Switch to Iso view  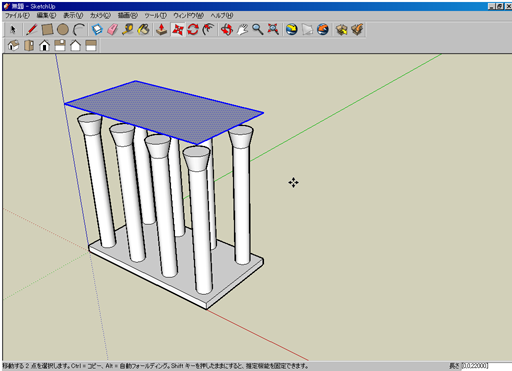click(13, 45)
